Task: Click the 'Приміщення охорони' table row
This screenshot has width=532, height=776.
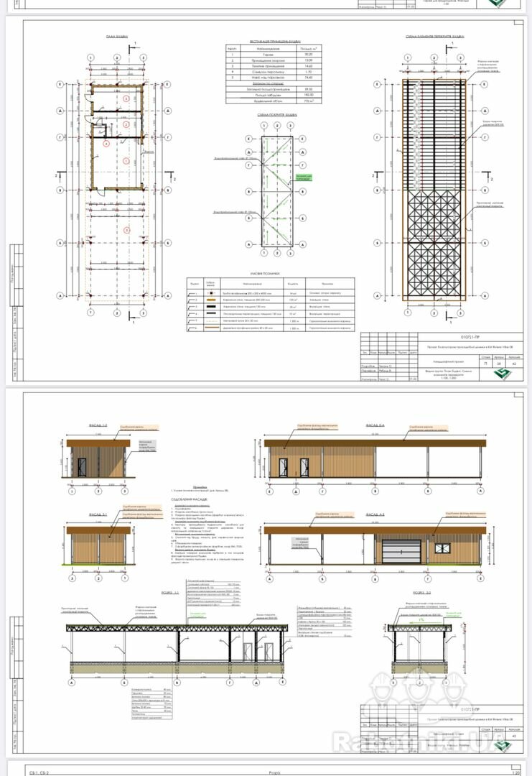Action: [x=274, y=60]
